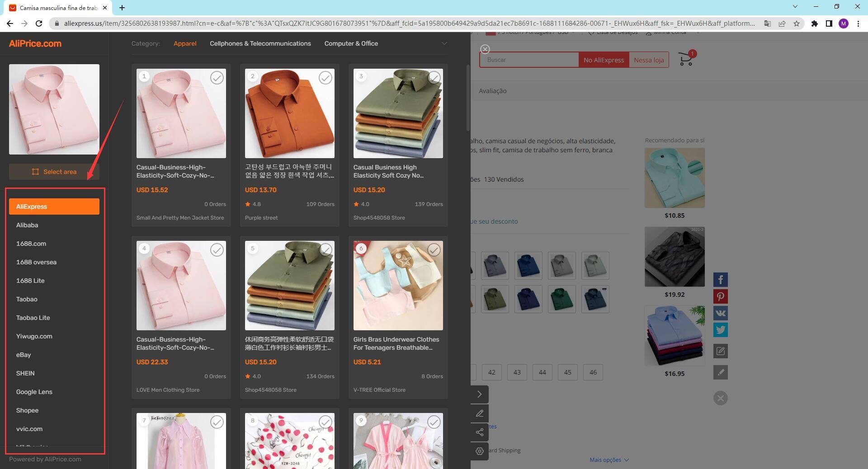Select eBay search source
Screen dimensions: 868x469
pos(54,355)
